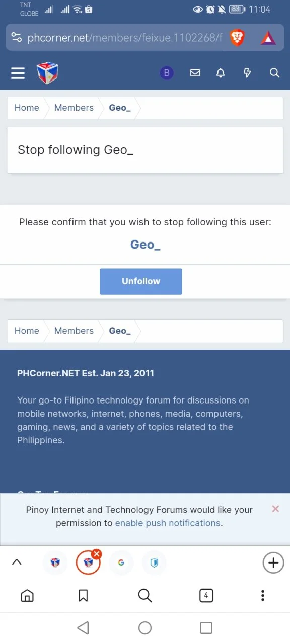The width and height of the screenshot is (290, 644).
Task: Open the user avatar B menu
Action: 166,73
